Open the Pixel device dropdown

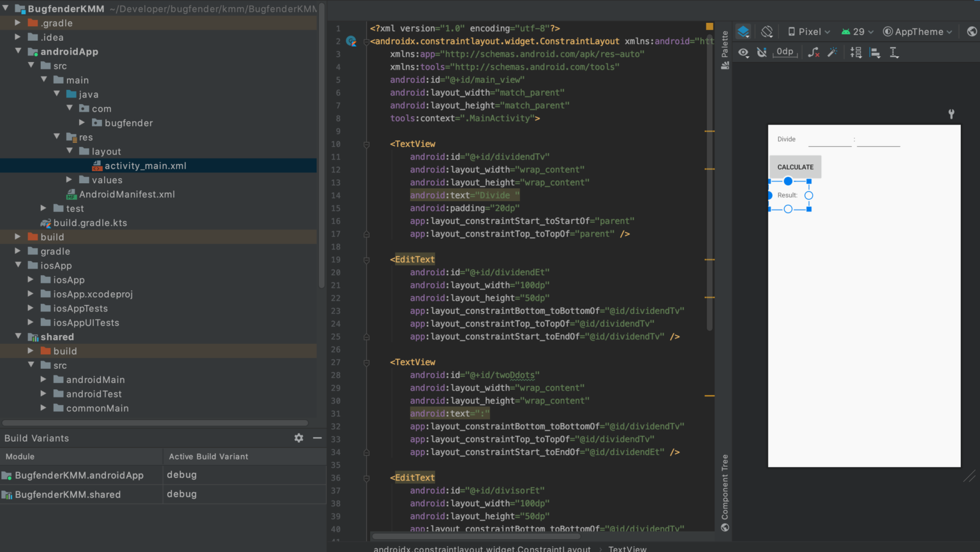pyautogui.click(x=808, y=31)
